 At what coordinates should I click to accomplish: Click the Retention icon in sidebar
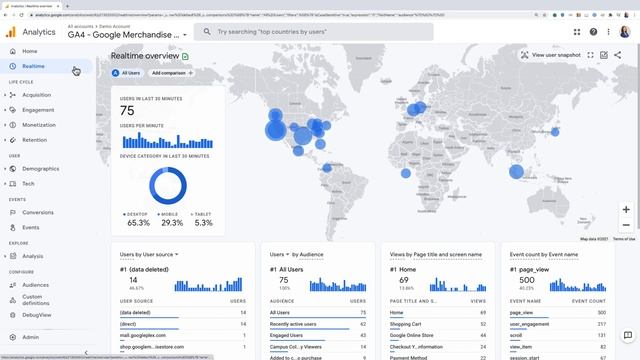[13, 140]
